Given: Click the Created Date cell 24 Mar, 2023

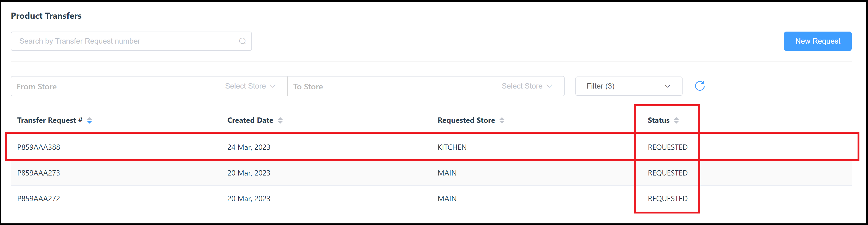Looking at the screenshot, I should click(x=249, y=147).
